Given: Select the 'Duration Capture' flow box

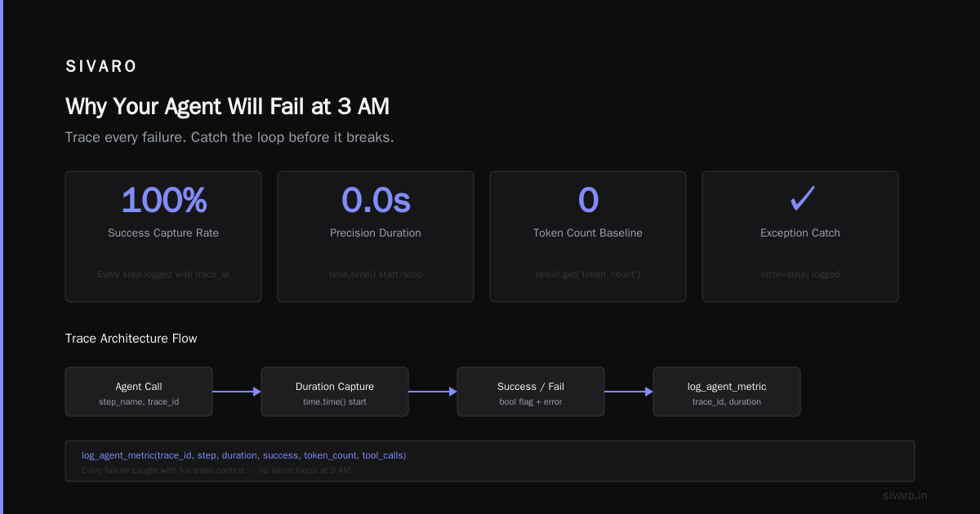Looking at the screenshot, I should (x=335, y=392).
